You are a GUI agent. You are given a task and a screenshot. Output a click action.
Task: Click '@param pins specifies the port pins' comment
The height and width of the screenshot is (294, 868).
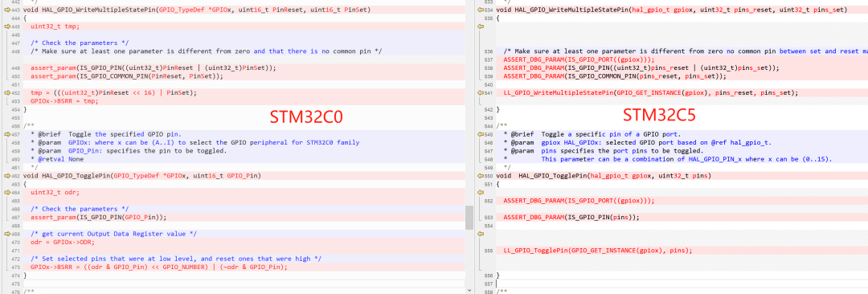(604, 151)
